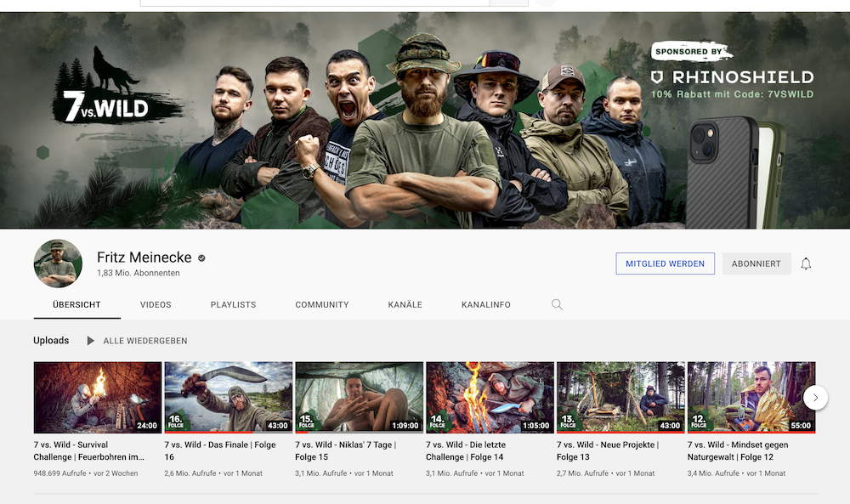Click '2,7 Mio. Aufrufe' under Folge 13

pyautogui.click(x=583, y=473)
